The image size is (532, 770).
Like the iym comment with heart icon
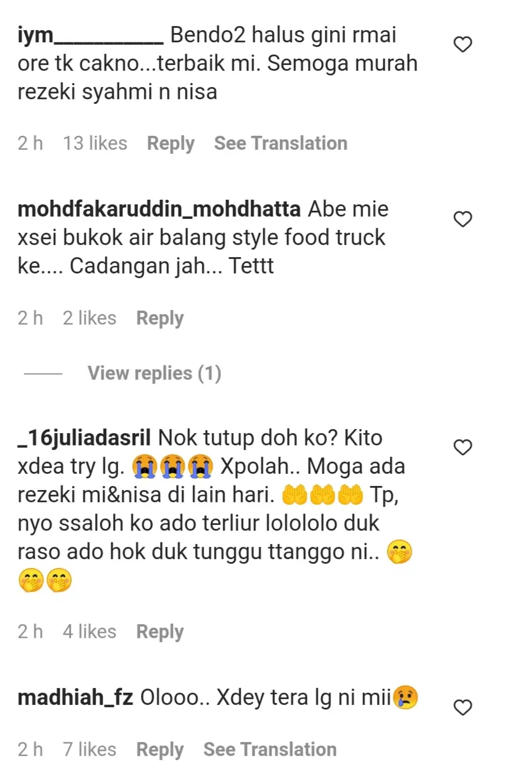click(462, 44)
